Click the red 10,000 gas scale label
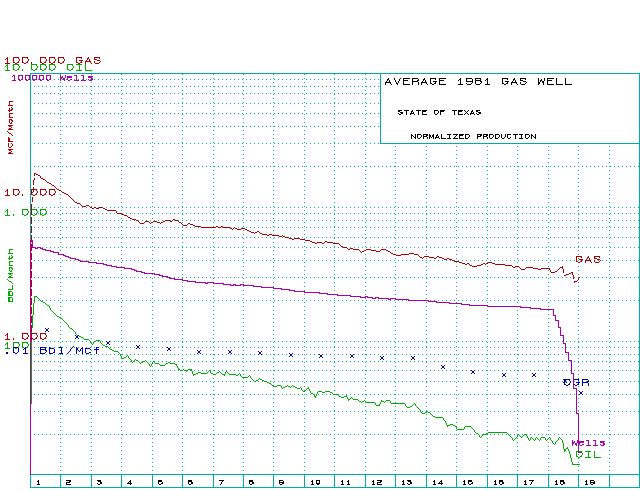640x491 pixels. click(x=30, y=191)
